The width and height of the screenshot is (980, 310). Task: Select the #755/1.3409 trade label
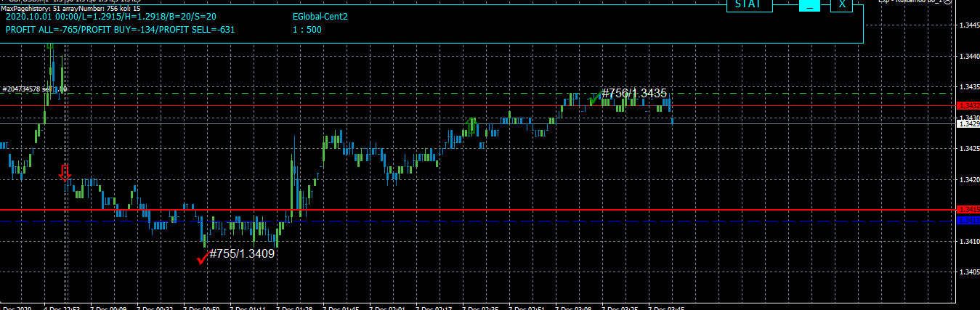[242, 254]
